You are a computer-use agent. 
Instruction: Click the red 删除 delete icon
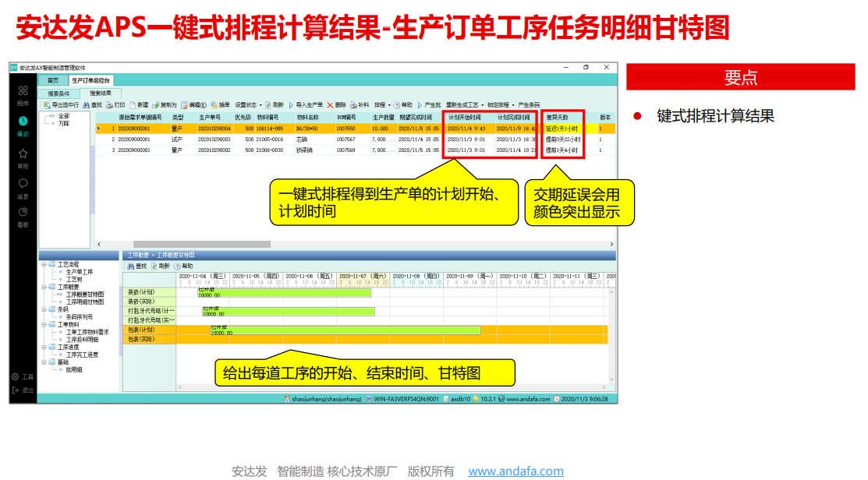point(331,105)
